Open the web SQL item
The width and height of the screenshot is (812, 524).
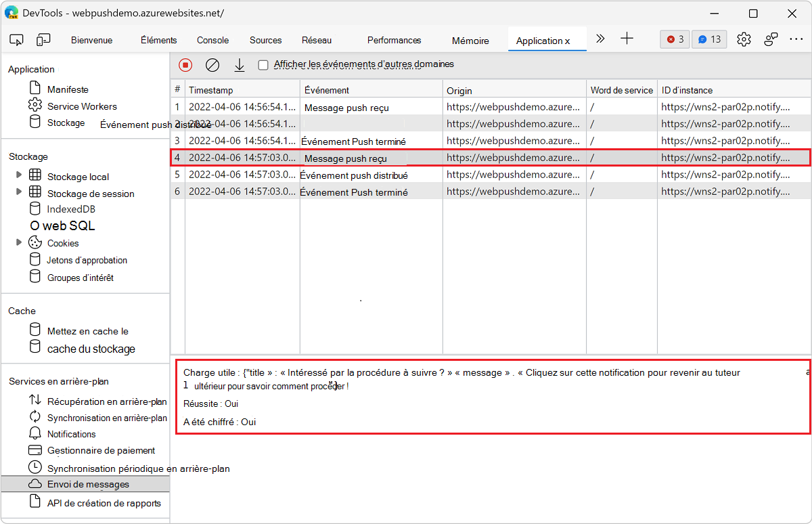62,226
